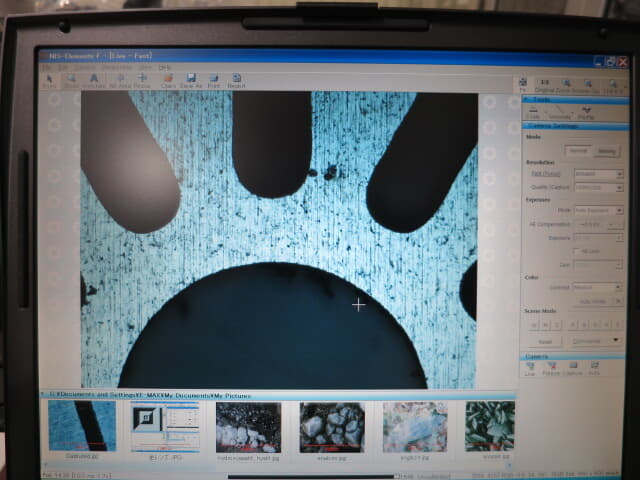Click the sixth thumbnail with green crystals
This screenshot has width=640, height=480.
coord(490,426)
